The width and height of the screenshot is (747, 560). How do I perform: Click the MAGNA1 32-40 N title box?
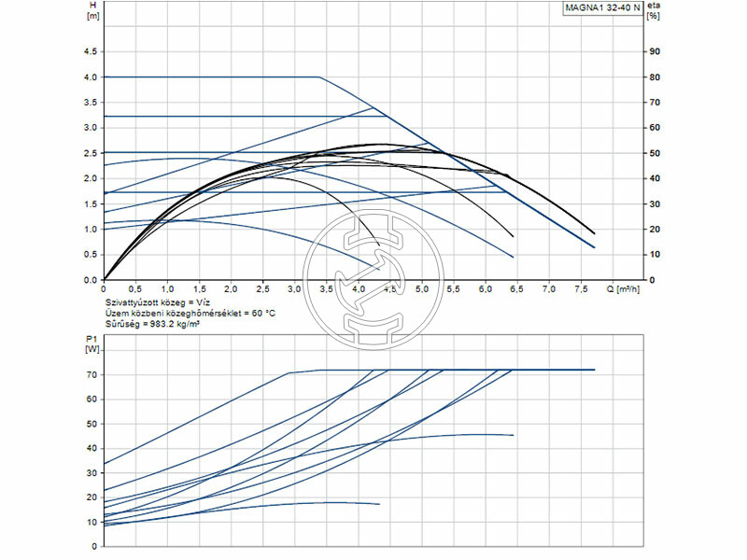[x=601, y=9]
